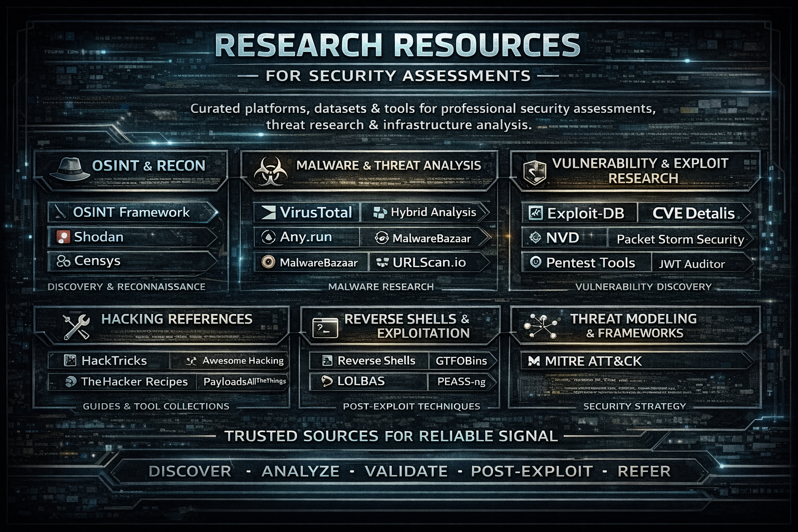Click the wrench and screwdriver Hacking References icon

(x=76, y=326)
